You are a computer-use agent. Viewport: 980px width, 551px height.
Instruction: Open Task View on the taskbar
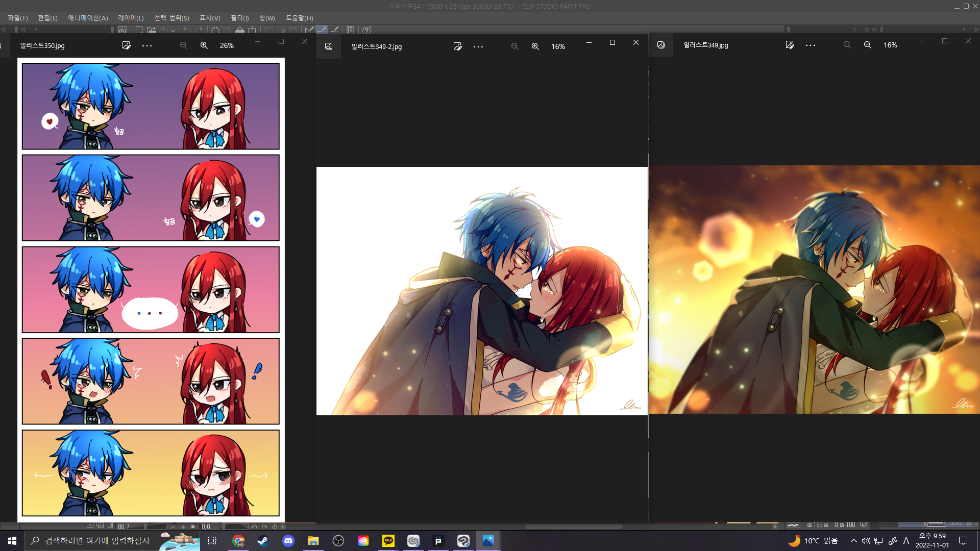point(212,541)
